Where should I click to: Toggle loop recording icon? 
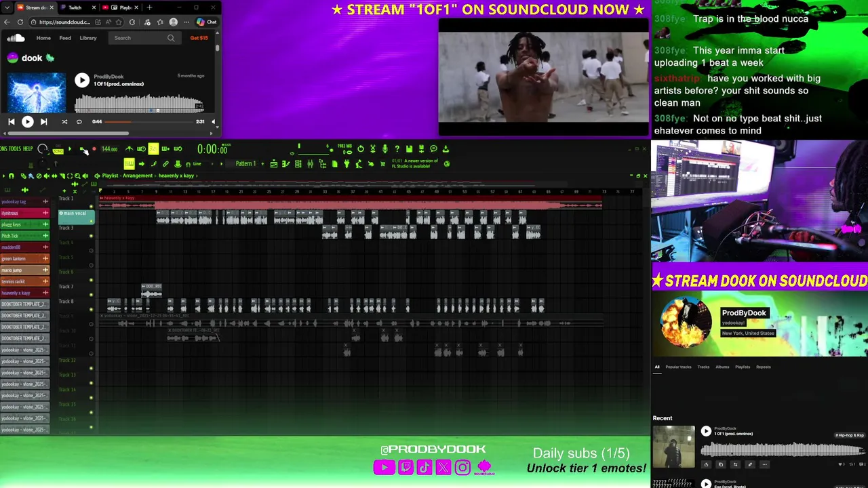(x=178, y=148)
